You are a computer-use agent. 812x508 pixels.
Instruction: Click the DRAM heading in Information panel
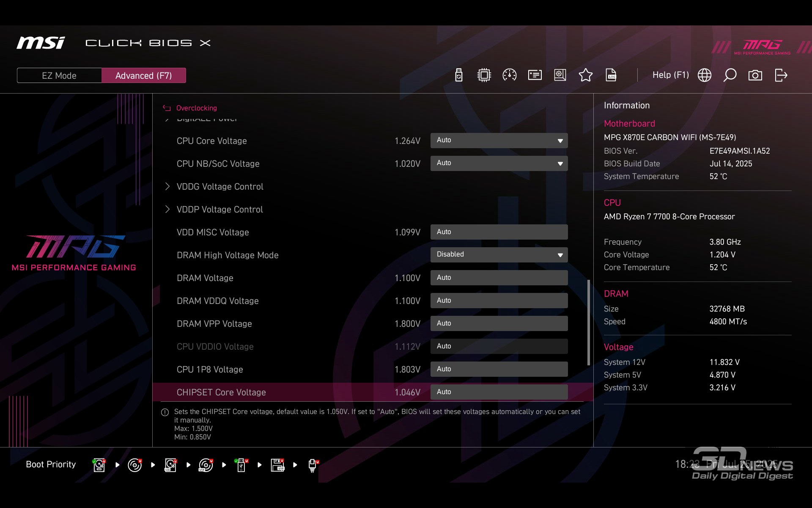pyautogui.click(x=616, y=294)
